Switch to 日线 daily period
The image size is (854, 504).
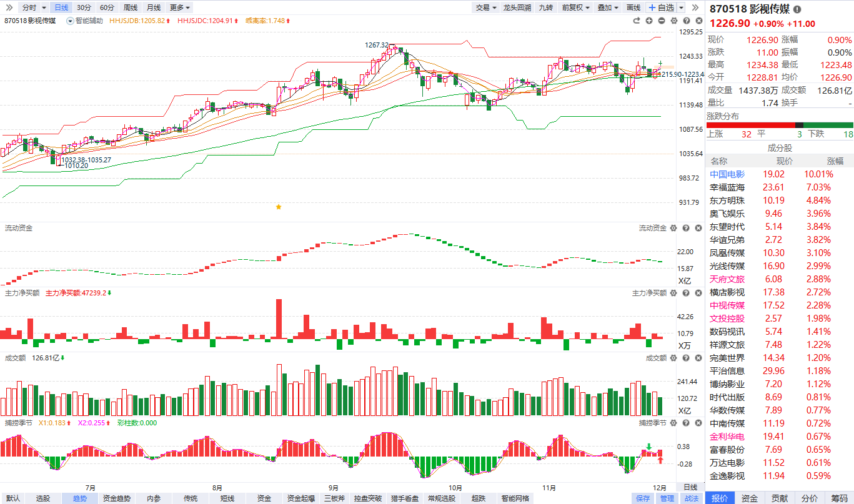pyautogui.click(x=61, y=7)
